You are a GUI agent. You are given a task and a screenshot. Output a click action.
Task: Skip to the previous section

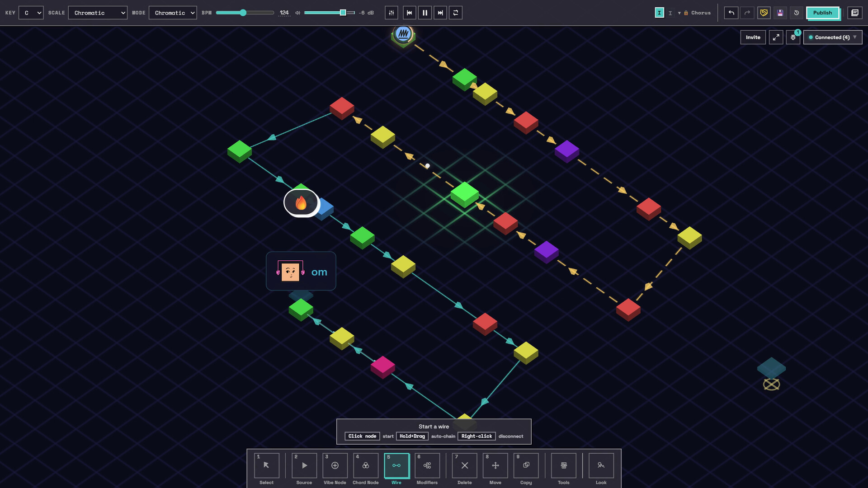(410, 13)
